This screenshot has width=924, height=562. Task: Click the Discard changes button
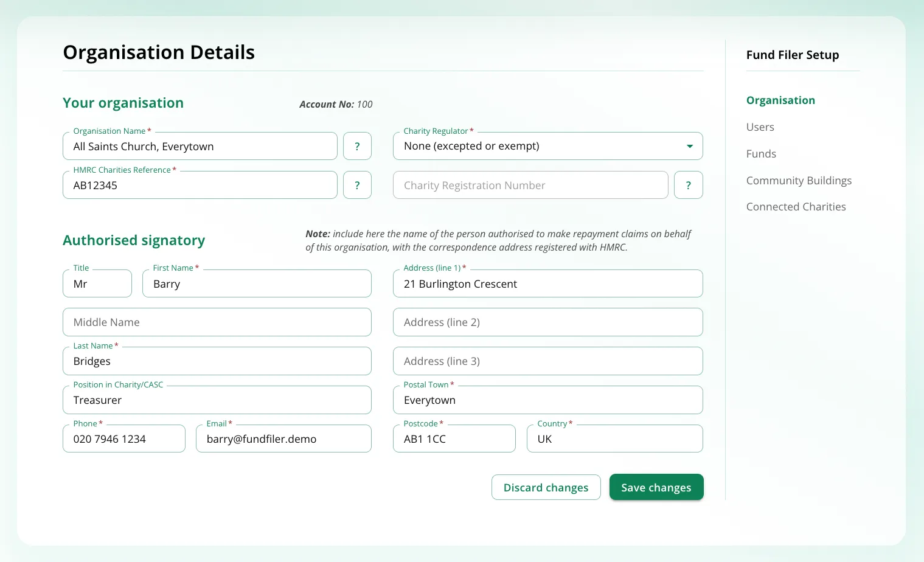tap(546, 487)
